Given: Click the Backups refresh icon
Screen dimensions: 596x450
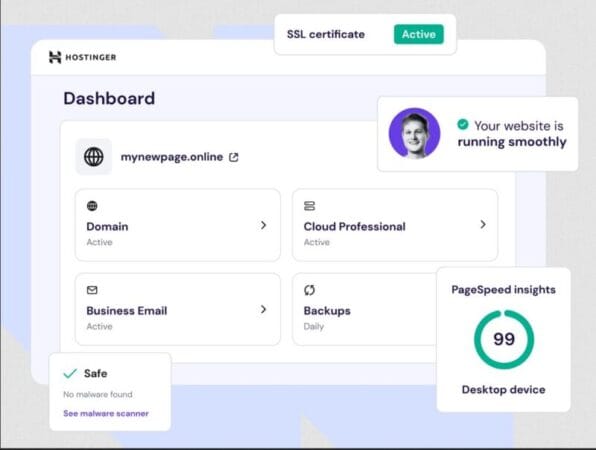Looking at the screenshot, I should (x=309, y=290).
